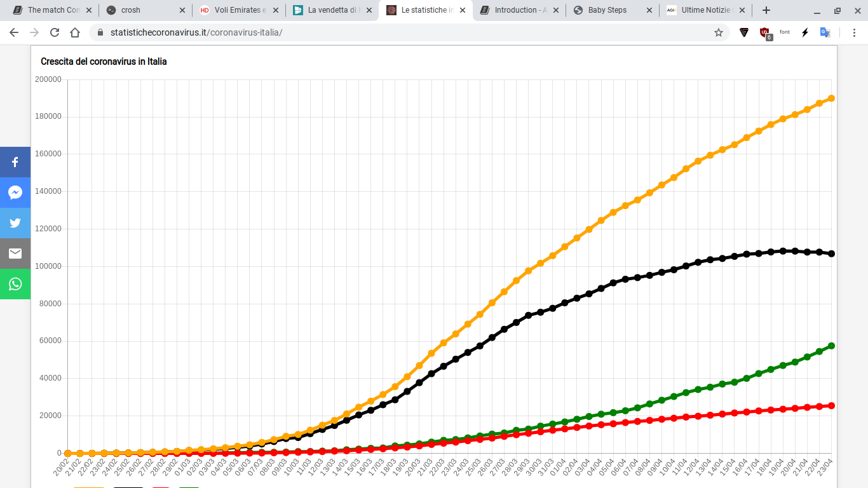Click the last green data point on the chart

click(x=831, y=346)
